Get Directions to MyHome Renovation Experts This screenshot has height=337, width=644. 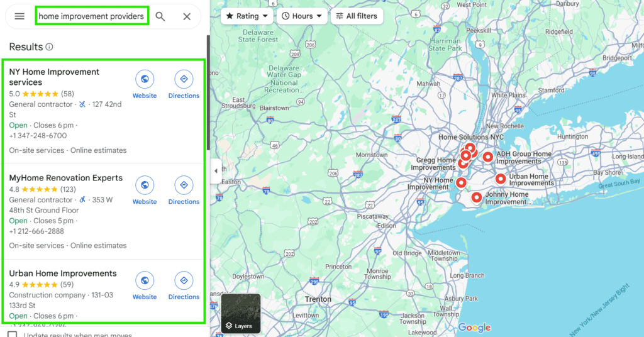tap(184, 191)
